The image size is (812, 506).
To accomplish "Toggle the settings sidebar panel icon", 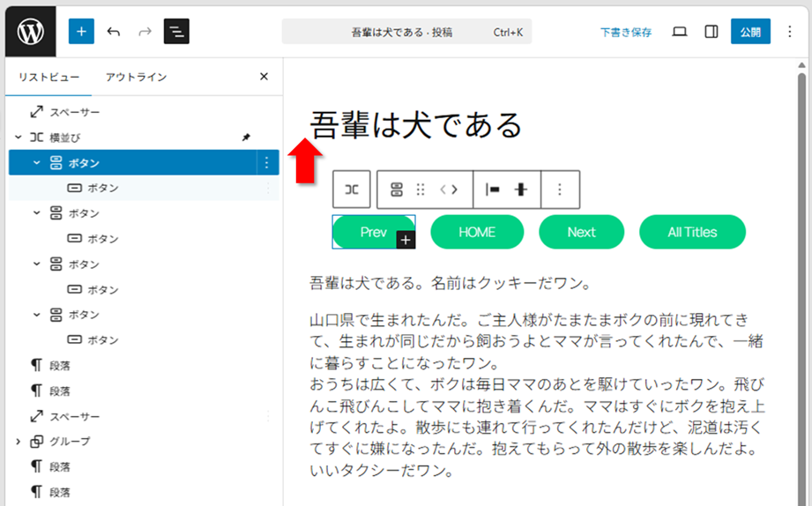I will coord(711,32).
